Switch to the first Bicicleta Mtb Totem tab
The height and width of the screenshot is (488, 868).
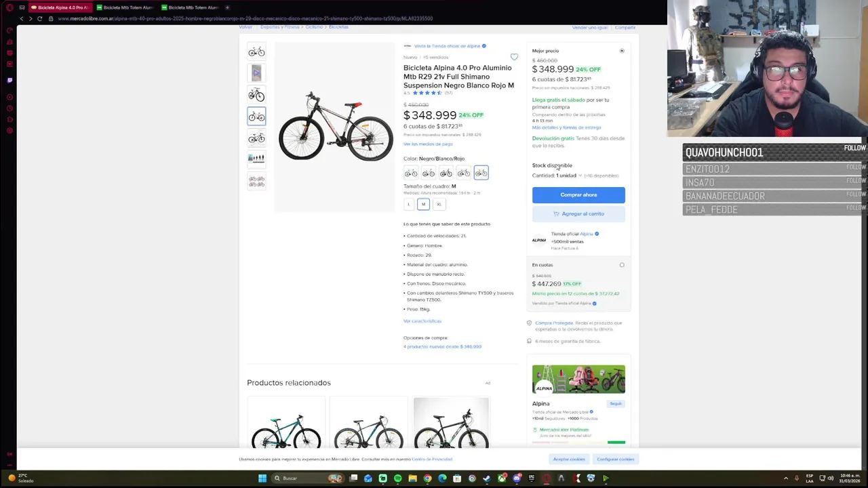(x=125, y=7)
